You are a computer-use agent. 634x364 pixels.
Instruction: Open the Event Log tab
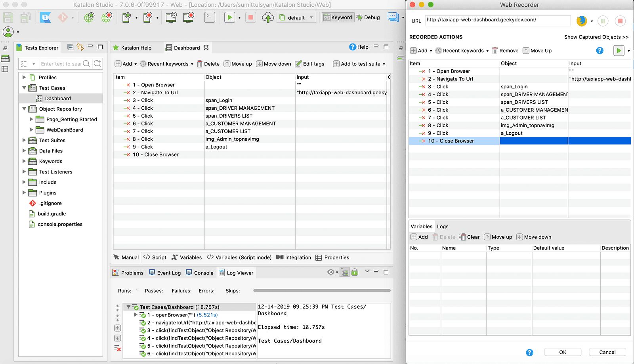tap(165, 273)
